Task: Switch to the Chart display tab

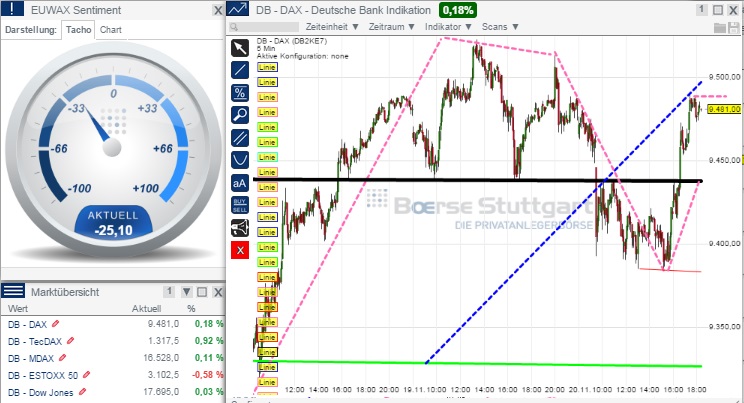Action: tap(111, 29)
